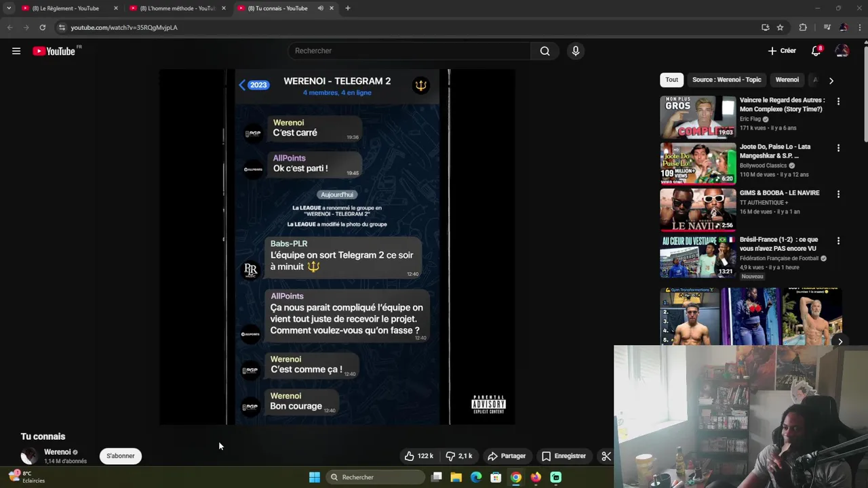Screen dimensions: 868x488
Task: Mute the Tu connais tab audio icon
Action: (320, 8)
